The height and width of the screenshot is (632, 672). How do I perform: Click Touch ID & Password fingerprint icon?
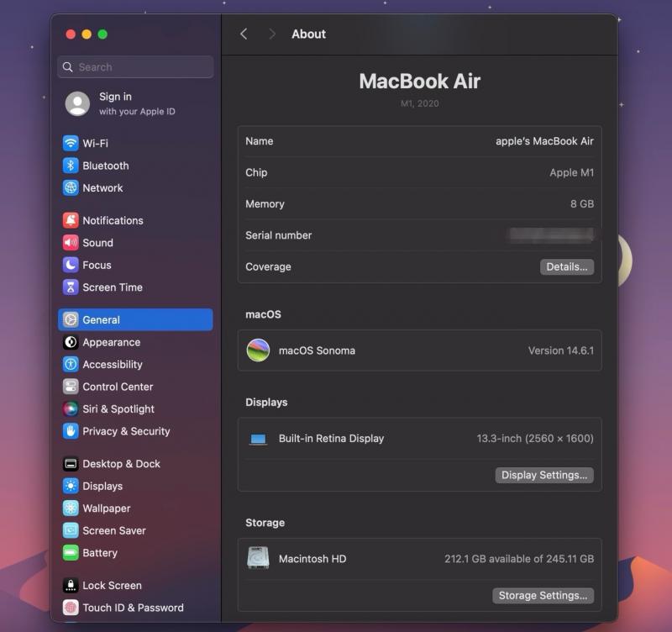(71, 608)
